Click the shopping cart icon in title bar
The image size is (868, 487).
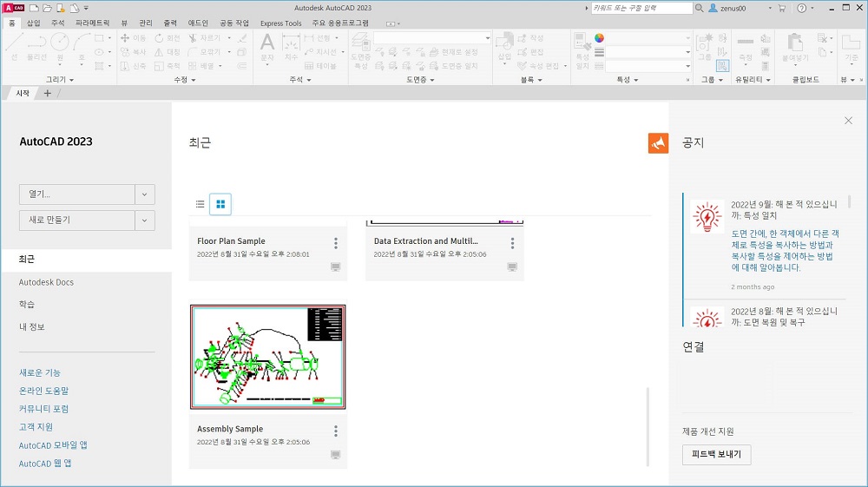click(782, 8)
